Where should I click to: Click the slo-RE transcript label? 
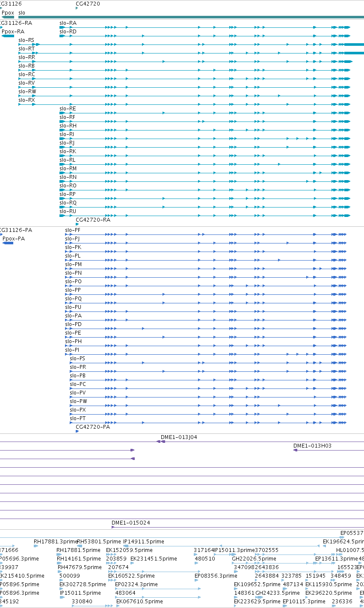point(68,109)
